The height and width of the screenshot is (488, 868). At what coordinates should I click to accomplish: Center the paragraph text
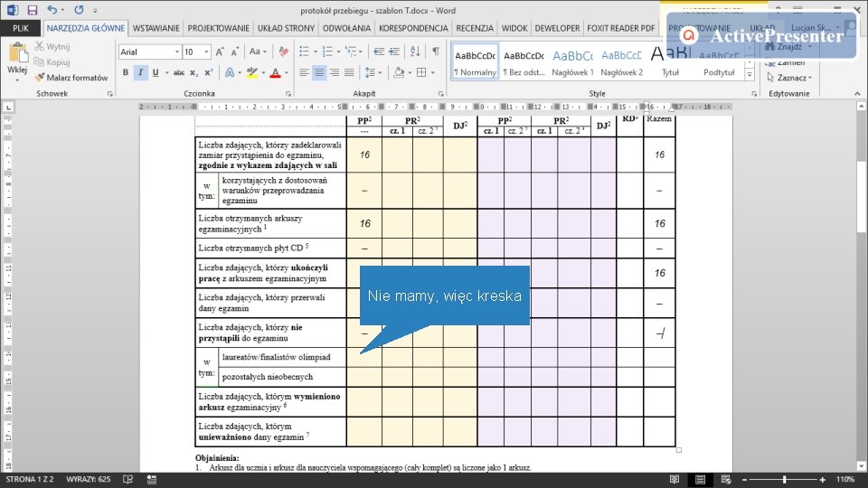(319, 72)
